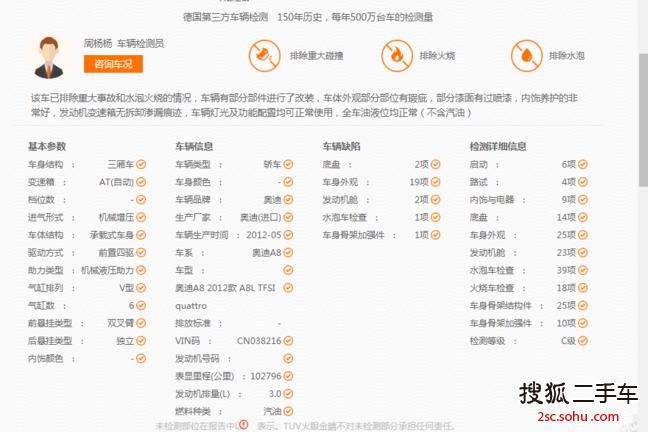This screenshot has height=432, width=648.
Task: Click the 基本参数 section heading
Action: pyautogui.click(x=47, y=146)
